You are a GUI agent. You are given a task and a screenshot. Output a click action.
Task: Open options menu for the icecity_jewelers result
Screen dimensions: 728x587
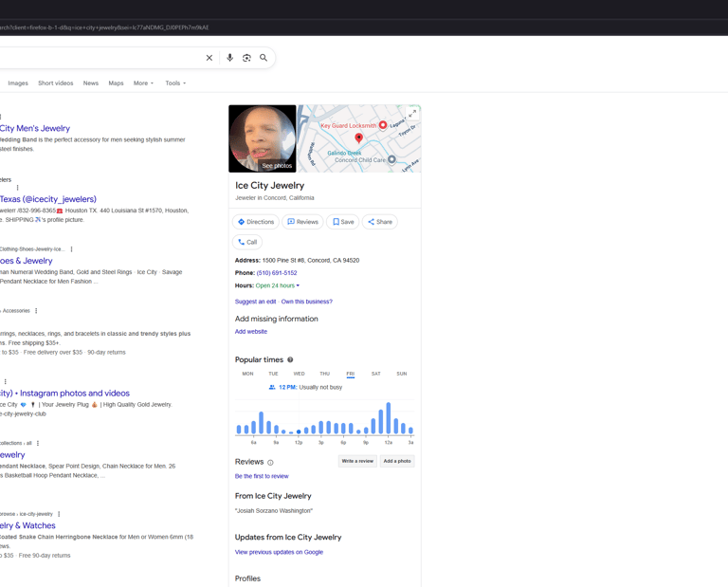[18, 188]
